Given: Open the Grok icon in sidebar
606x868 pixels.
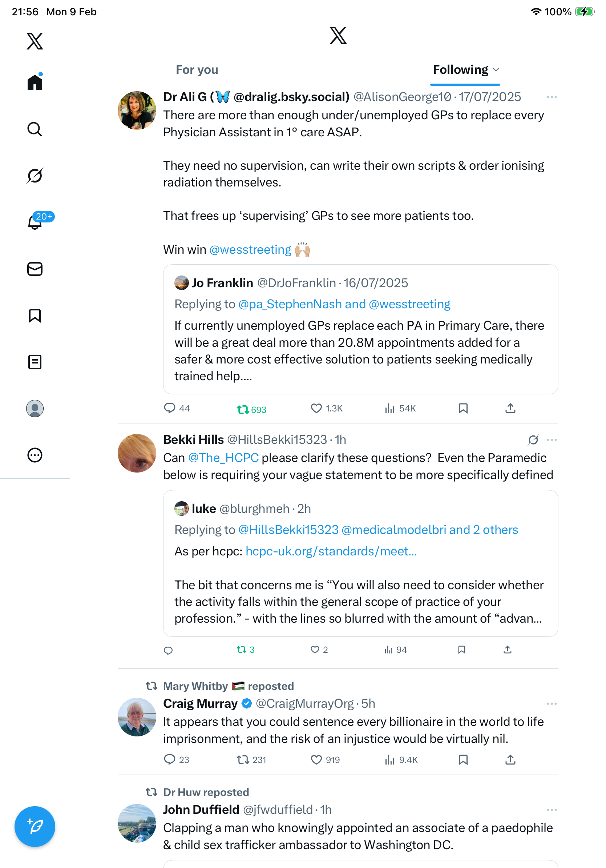Looking at the screenshot, I should [35, 176].
